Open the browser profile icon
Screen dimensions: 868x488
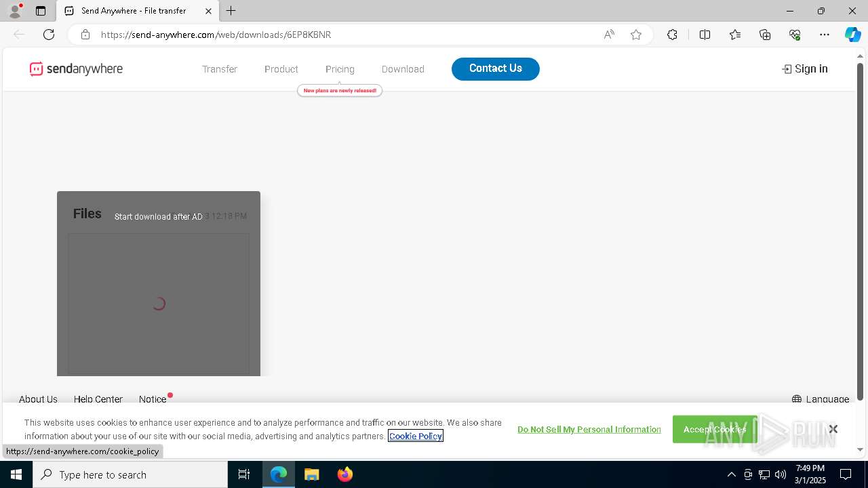pos(14,11)
